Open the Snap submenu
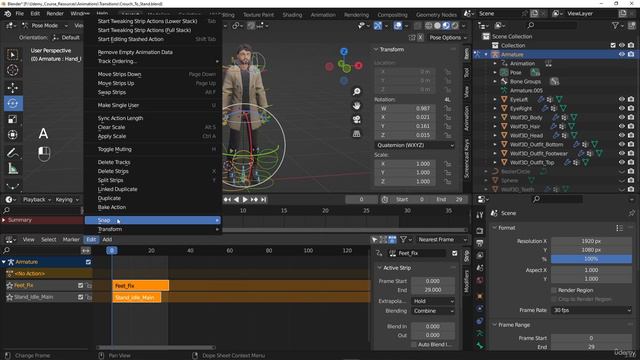The image size is (640, 360). tap(153, 220)
